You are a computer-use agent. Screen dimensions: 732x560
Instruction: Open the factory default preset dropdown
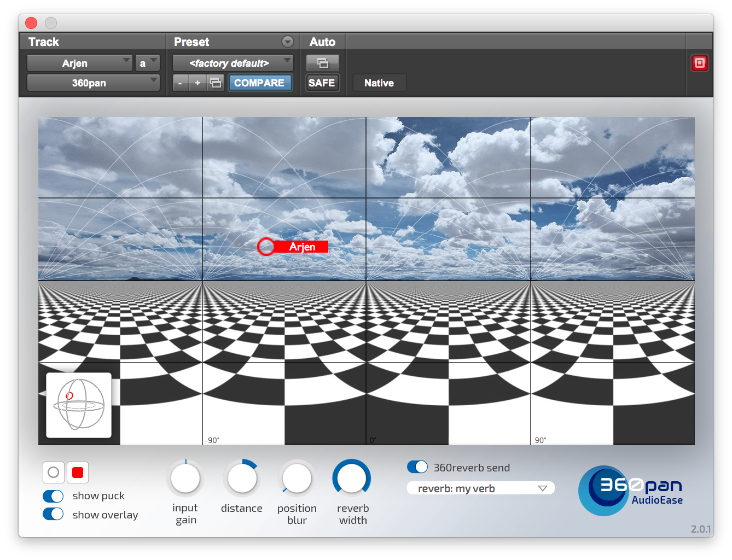(233, 63)
